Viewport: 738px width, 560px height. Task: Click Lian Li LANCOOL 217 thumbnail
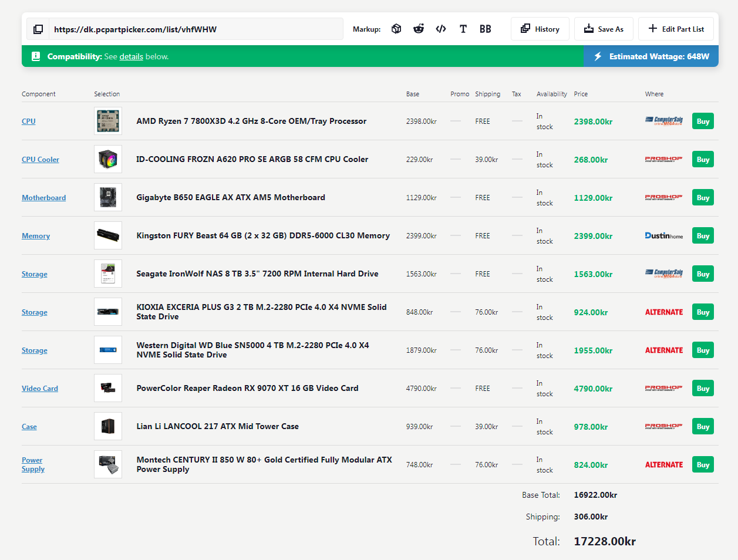tap(108, 426)
